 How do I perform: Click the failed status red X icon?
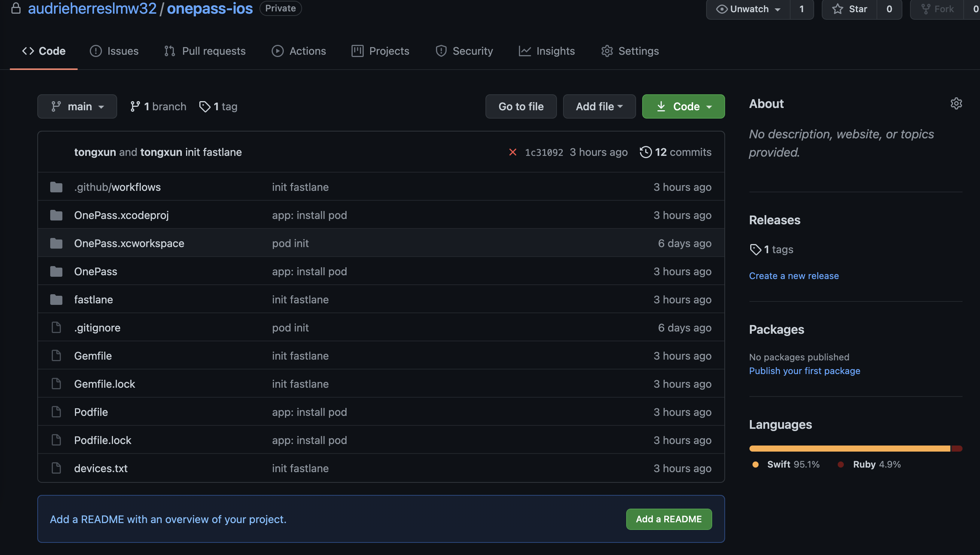pyautogui.click(x=513, y=152)
